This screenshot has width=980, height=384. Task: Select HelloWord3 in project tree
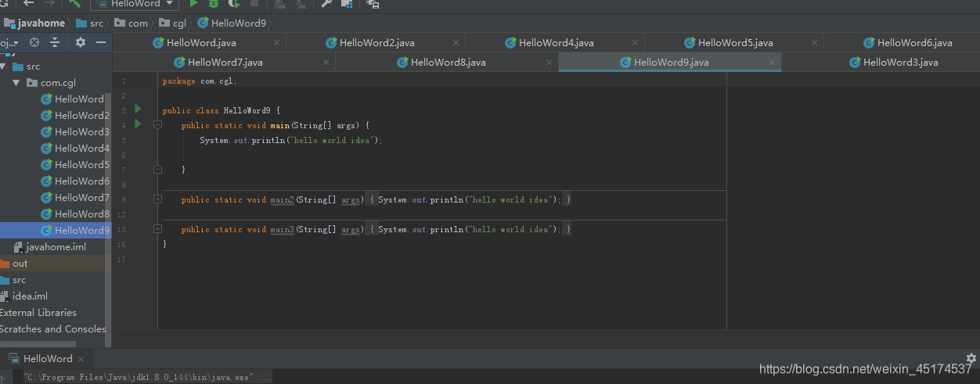pos(75,132)
